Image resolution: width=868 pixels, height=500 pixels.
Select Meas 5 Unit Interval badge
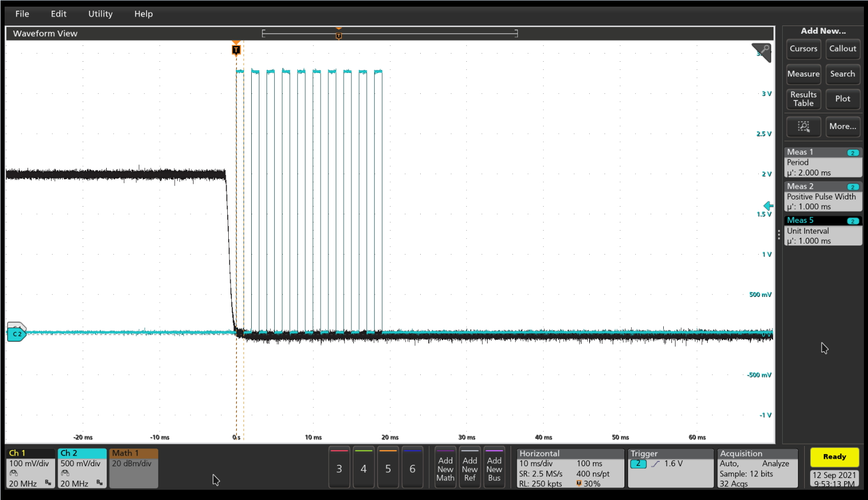823,231
